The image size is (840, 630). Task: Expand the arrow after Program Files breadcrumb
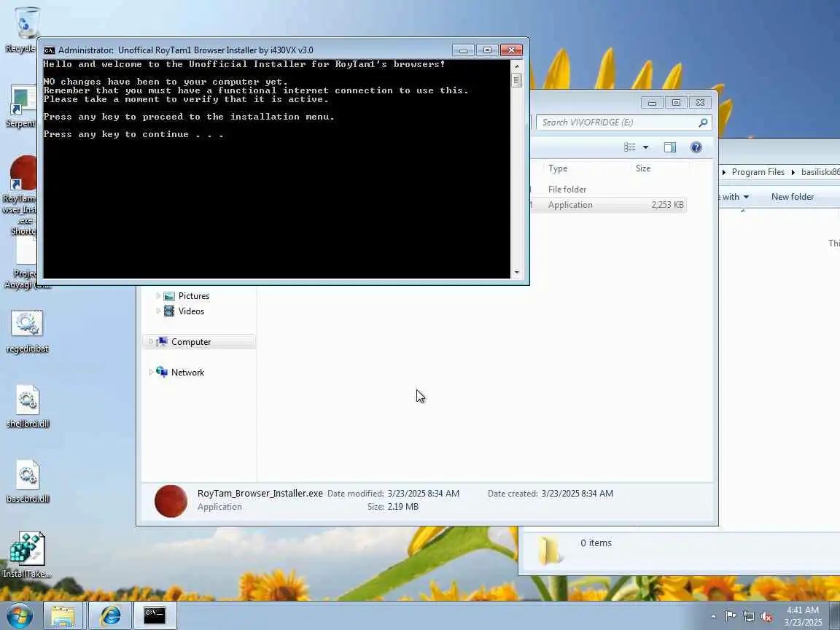click(x=793, y=172)
